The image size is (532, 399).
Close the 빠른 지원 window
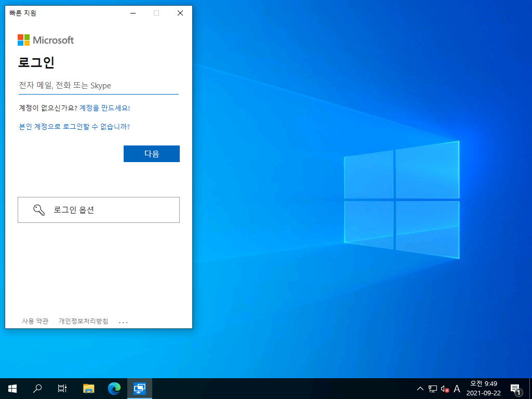(180, 13)
